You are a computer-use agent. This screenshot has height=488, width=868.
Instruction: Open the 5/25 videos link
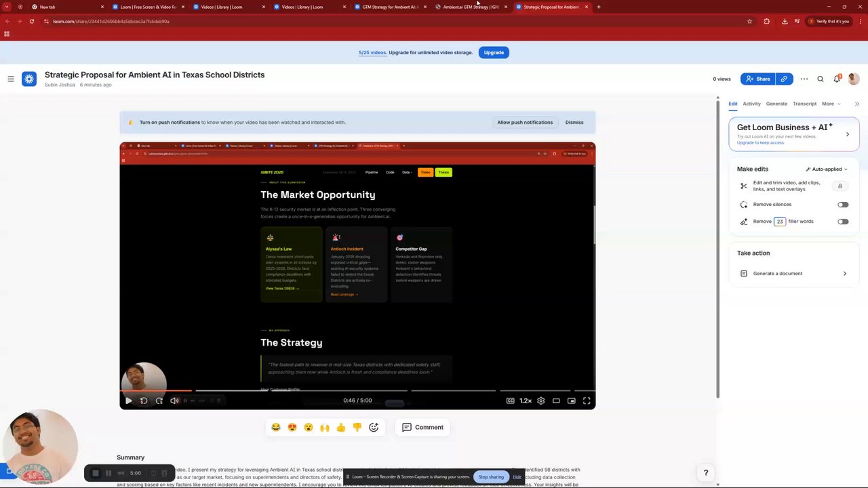coord(372,52)
